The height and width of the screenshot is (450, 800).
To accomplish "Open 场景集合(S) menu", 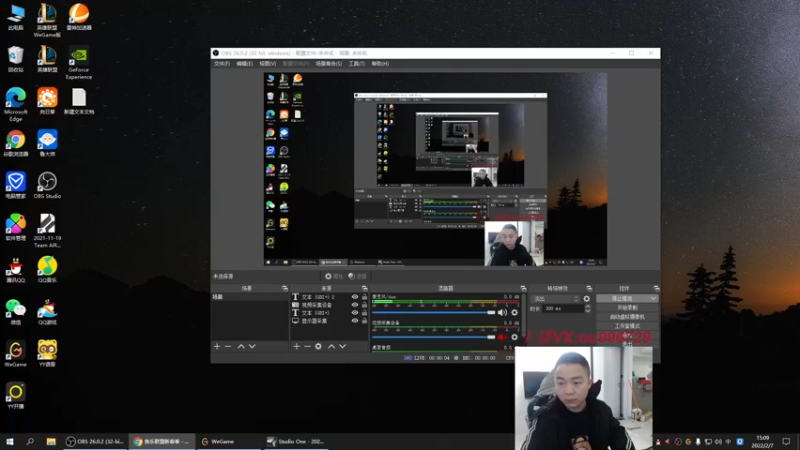I will [x=329, y=64].
